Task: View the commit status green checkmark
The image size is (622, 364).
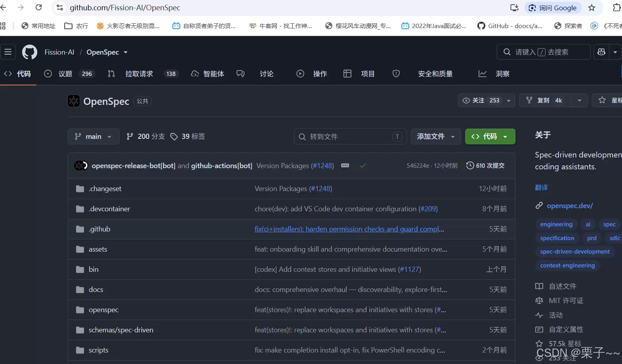Action: (x=363, y=166)
